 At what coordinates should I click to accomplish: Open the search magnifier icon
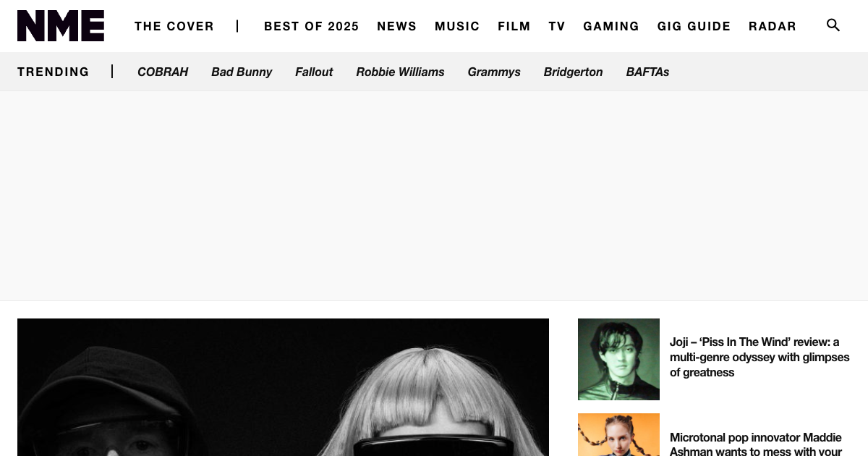coord(833,25)
